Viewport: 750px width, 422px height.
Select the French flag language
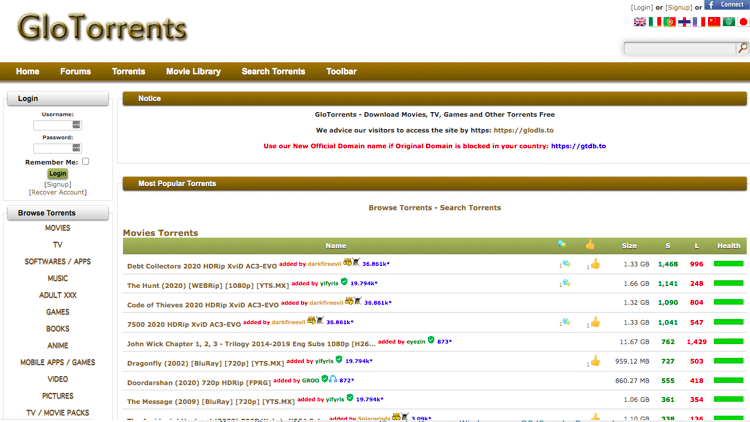click(699, 22)
